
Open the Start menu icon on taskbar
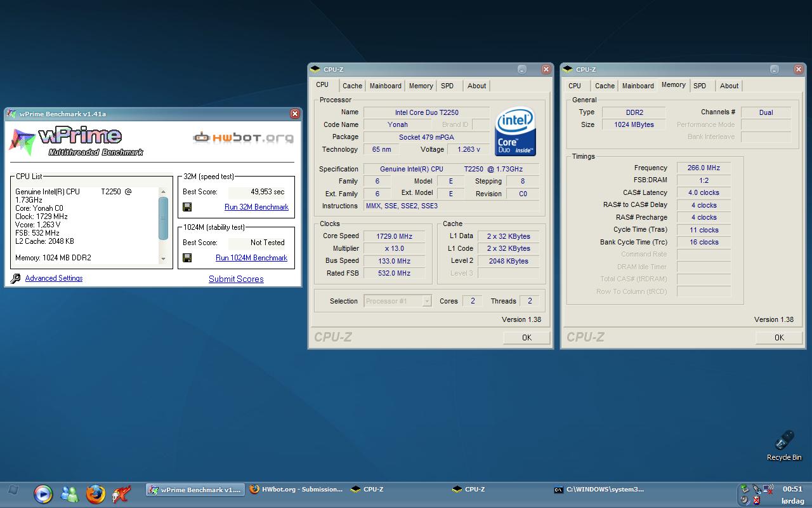[x=13, y=490]
